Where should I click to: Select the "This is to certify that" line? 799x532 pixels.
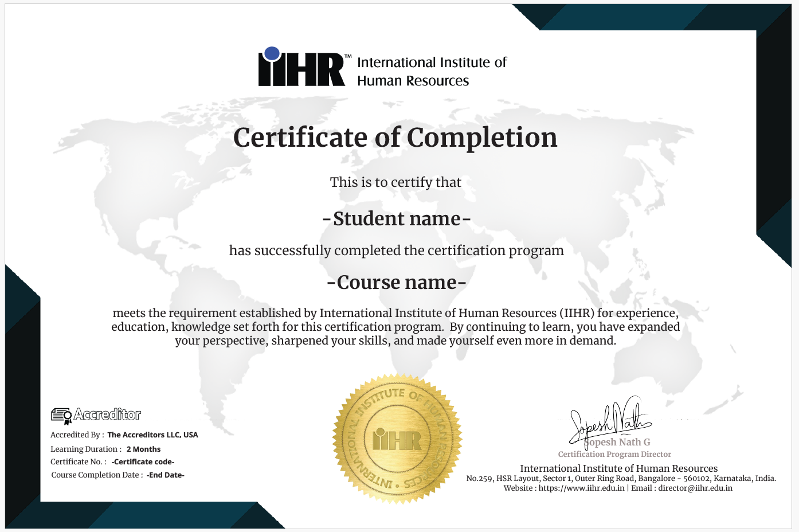(395, 182)
